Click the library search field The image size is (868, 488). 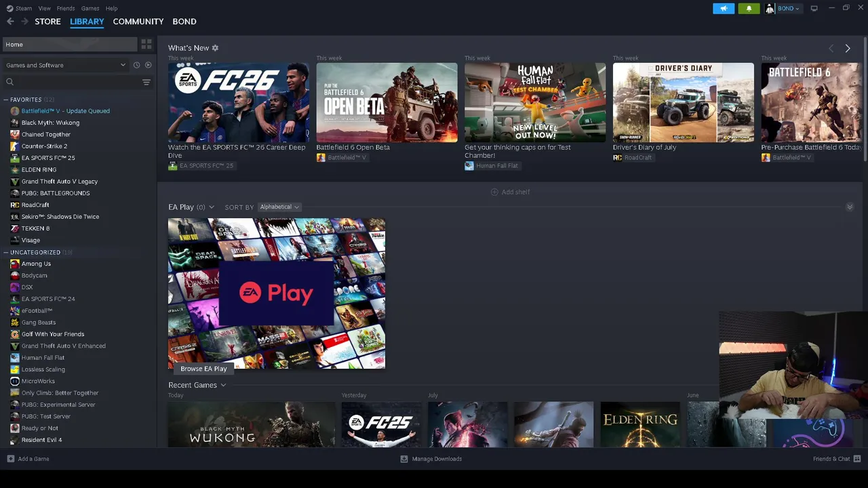click(x=78, y=82)
